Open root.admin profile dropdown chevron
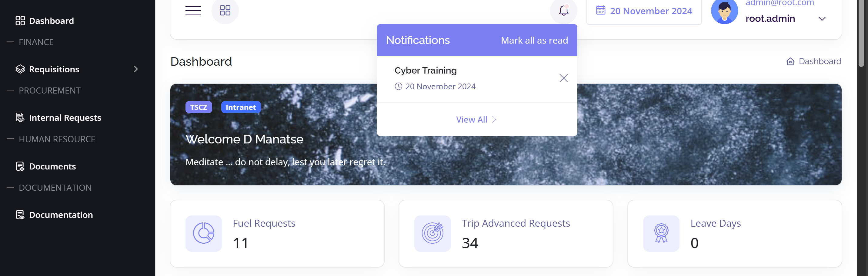 (822, 19)
